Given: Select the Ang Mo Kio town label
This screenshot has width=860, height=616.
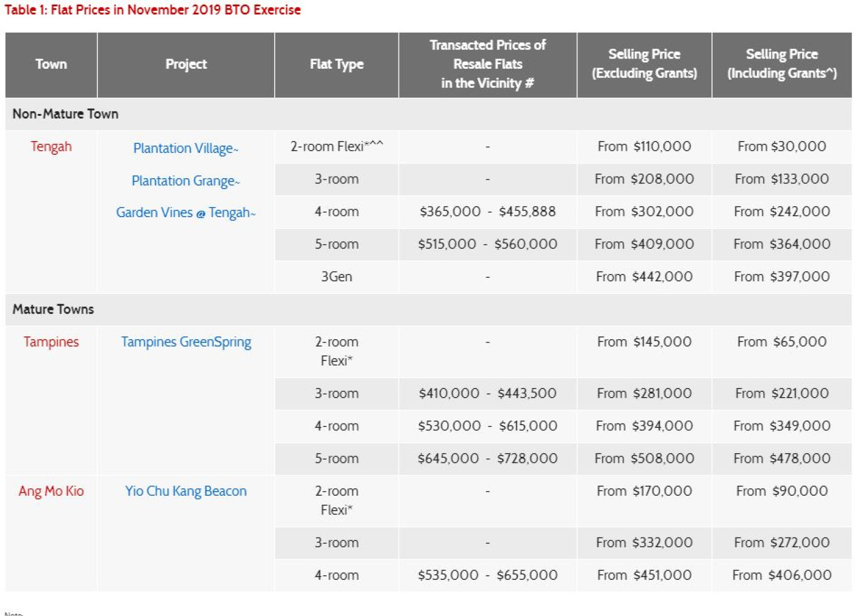Looking at the screenshot, I should click(50, 491).
